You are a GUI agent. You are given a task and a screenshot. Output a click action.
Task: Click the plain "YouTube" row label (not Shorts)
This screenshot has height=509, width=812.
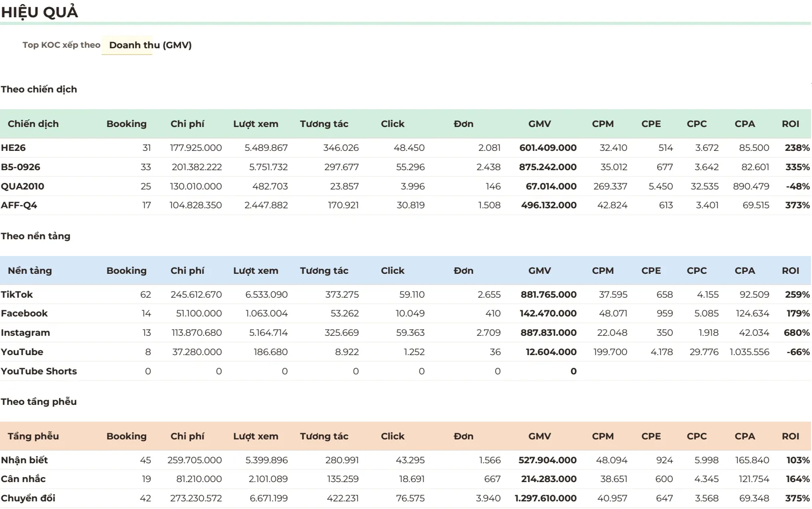pyautogui.click(x=22, y=352)
